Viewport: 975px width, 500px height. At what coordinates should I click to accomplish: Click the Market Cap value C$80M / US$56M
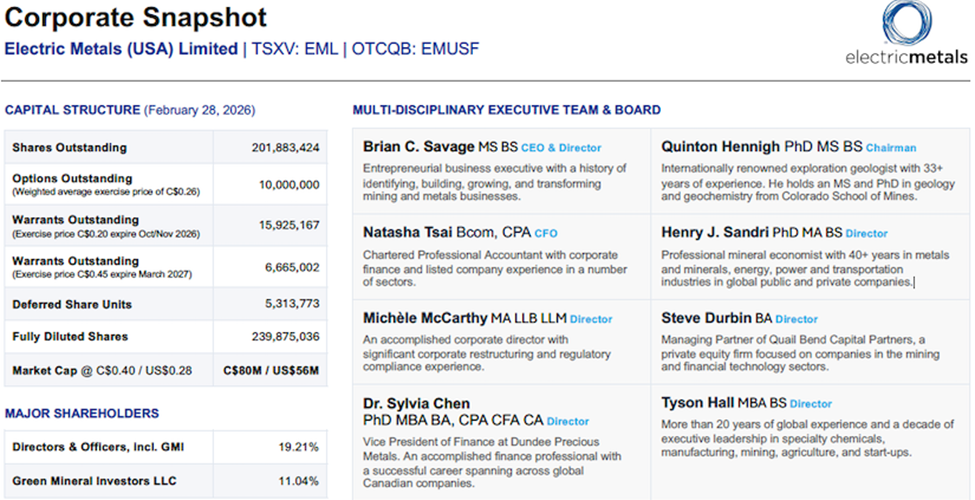[x=272, y=371]
